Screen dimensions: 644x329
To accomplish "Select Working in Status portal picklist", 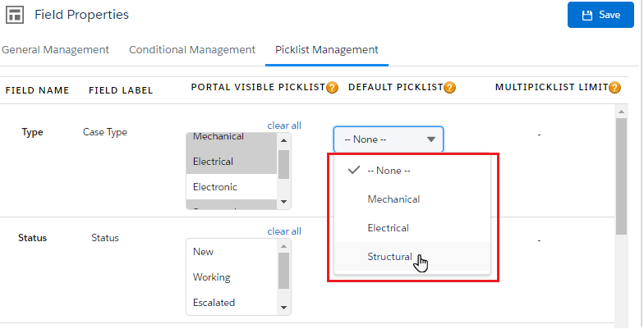I will pos(212,277).
